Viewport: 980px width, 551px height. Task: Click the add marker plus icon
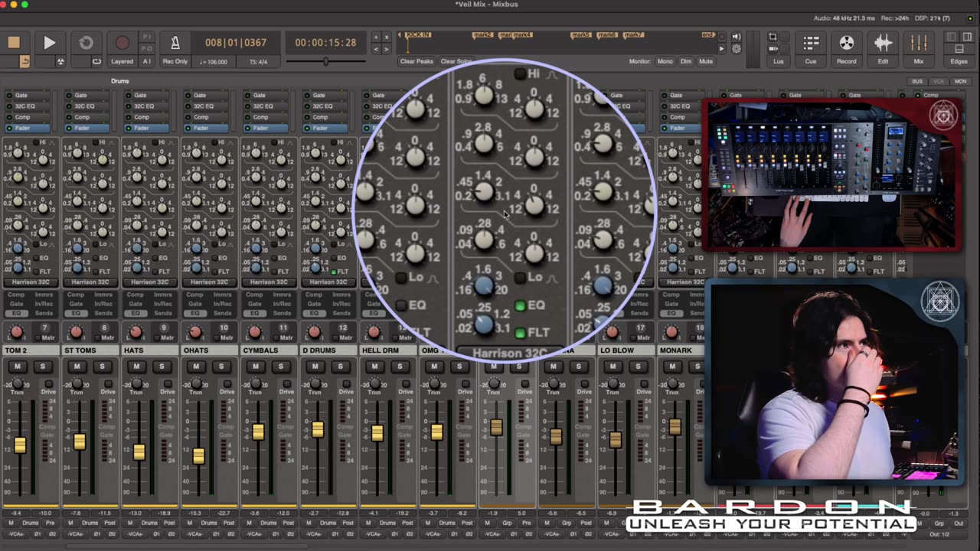[x=375, y=37]
